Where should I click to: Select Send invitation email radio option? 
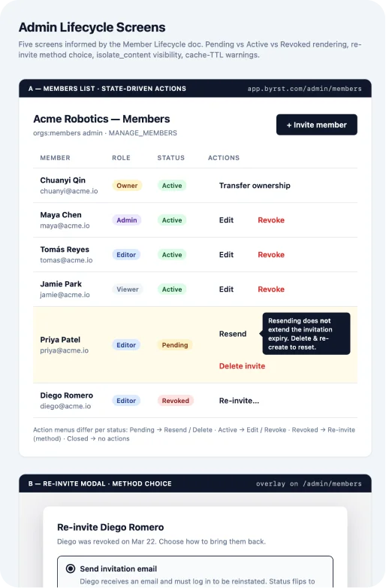click(71, 568)
